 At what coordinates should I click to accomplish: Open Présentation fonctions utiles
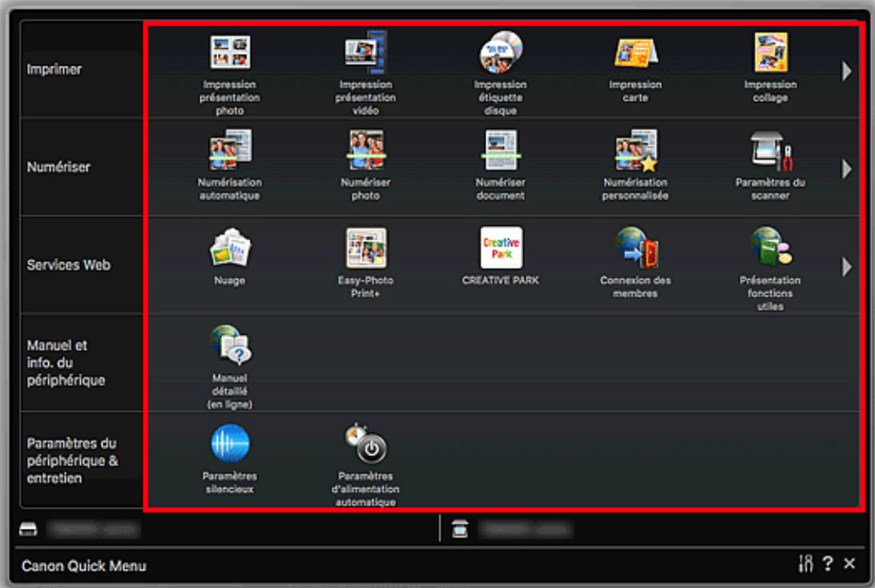pyautogui.click(x=771, y=269)
